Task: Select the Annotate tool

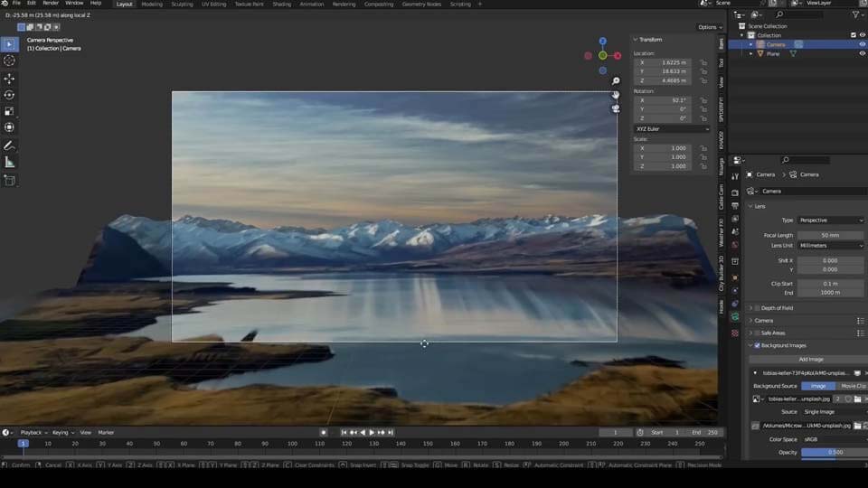Action: [9, 146]
